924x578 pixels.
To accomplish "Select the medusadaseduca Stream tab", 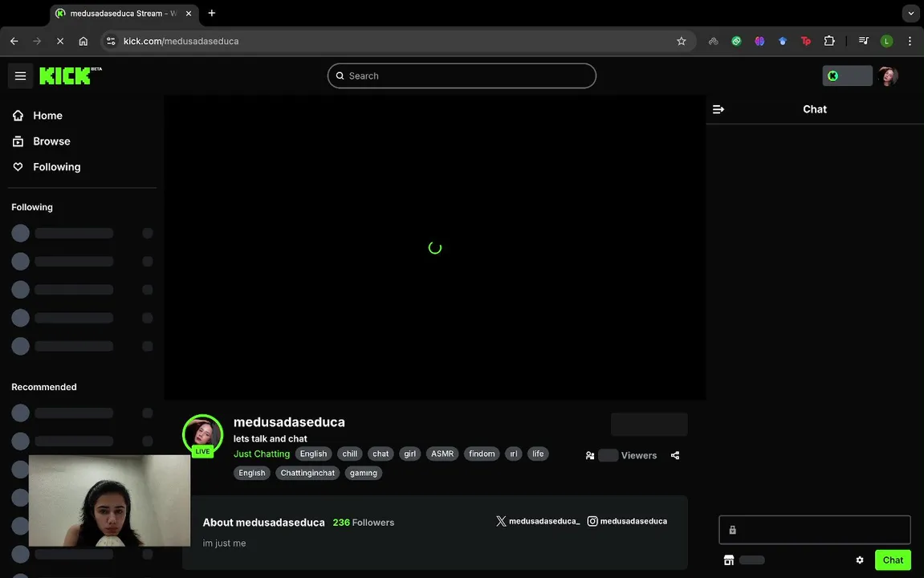I will [124, 13].
